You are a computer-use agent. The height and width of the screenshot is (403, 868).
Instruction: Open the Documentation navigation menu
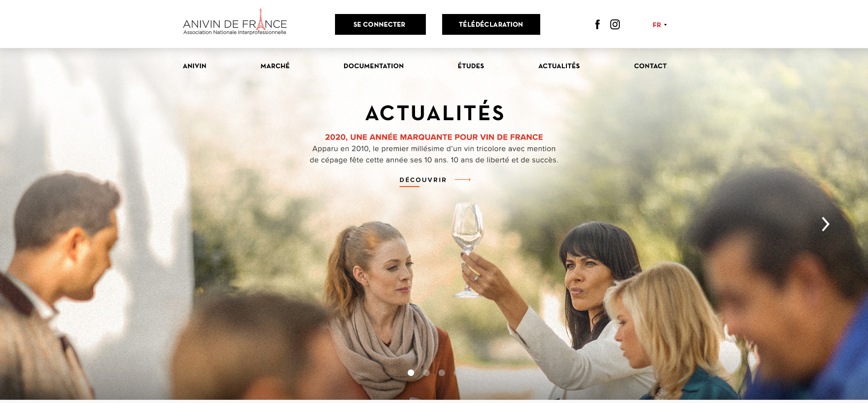tap(373, 66)
